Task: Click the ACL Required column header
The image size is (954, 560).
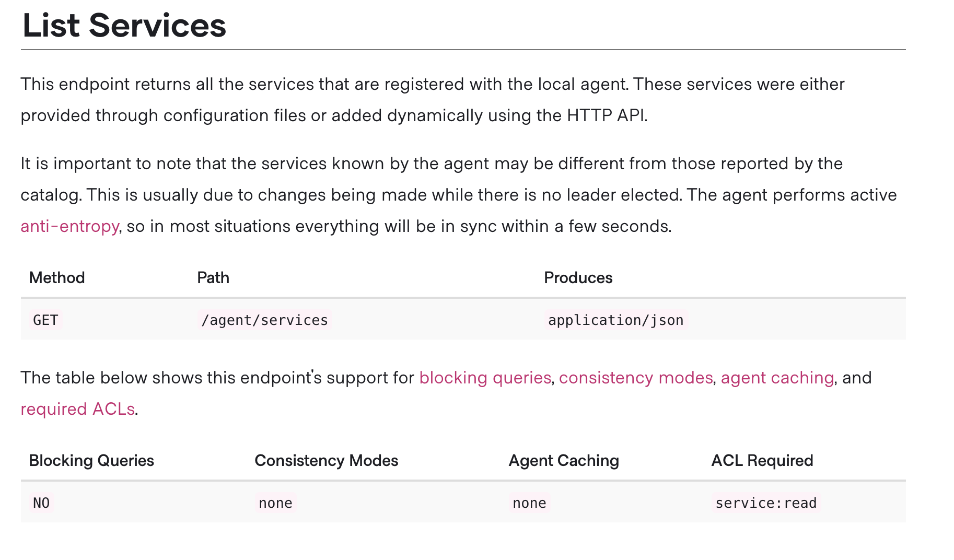Action: pyautogui.click(x=762, y=460)
